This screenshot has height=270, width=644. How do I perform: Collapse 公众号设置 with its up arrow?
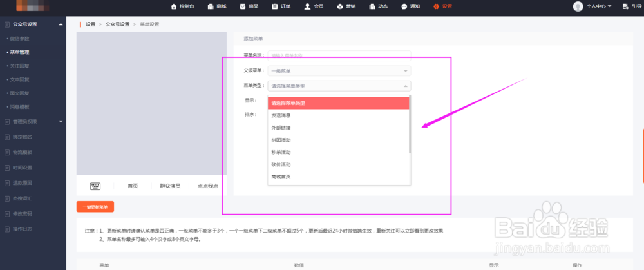61,24
